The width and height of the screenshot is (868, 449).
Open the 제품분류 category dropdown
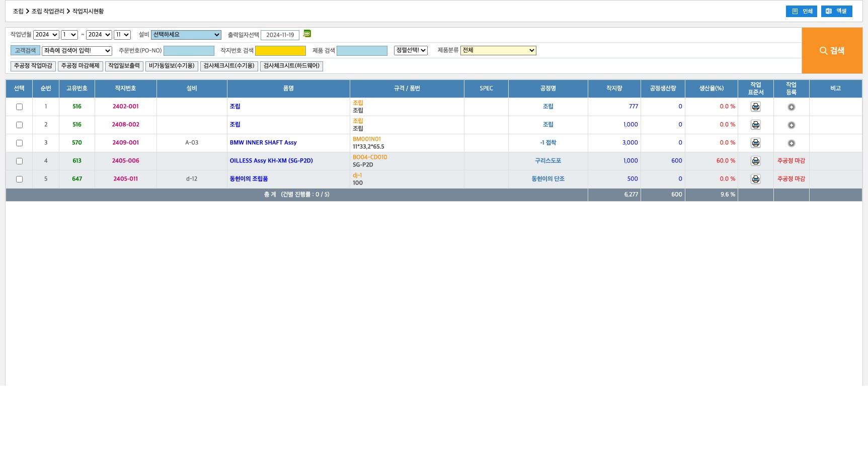(498, 50)
